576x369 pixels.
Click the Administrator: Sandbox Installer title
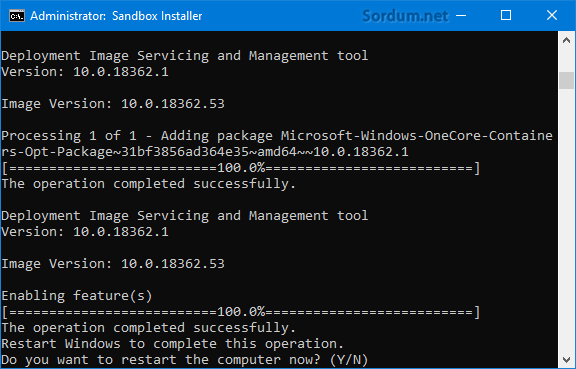[116, 16]
